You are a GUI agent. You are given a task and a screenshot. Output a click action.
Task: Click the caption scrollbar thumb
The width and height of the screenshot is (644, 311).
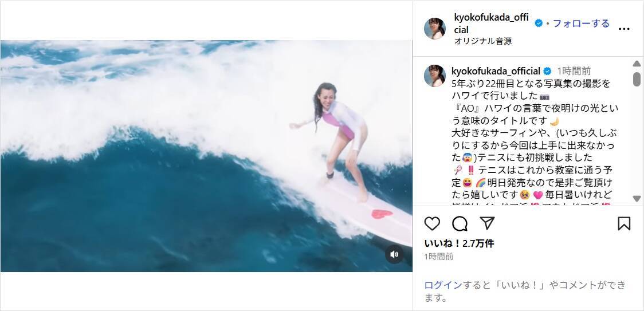tap(637, 79)
